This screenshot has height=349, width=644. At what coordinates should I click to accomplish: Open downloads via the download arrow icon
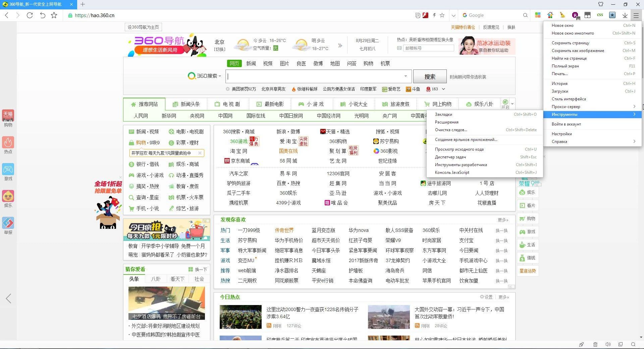point(625,15)
